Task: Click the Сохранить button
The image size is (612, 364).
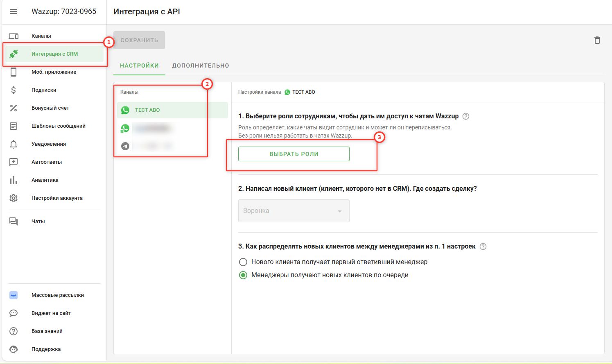Action: coord(139,40)
